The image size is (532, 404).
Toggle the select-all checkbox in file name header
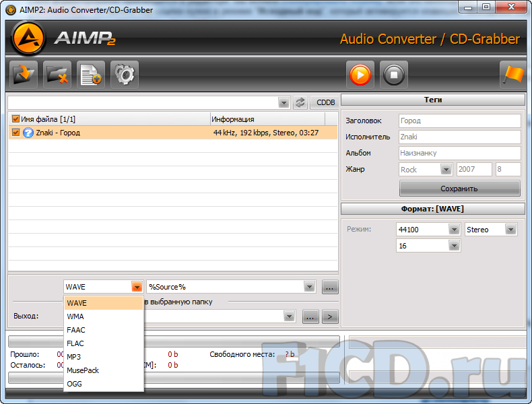pyautogui.click(x=15, y=119)
